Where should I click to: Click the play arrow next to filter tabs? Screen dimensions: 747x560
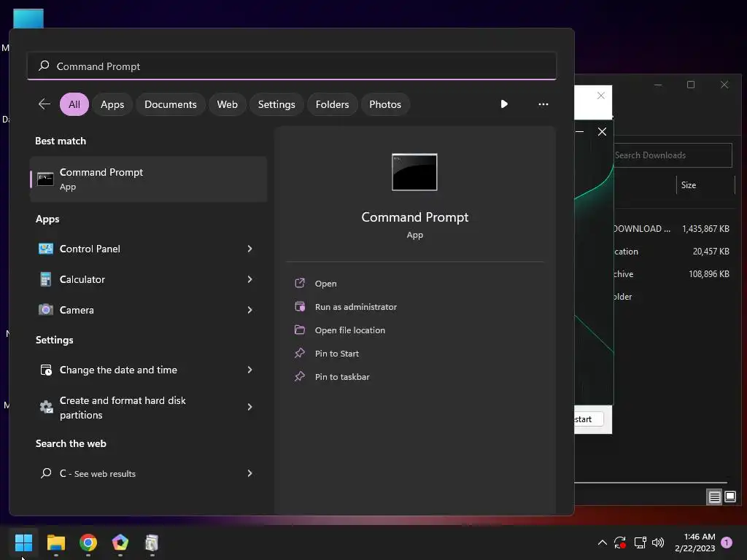click(x=504, y=104)
